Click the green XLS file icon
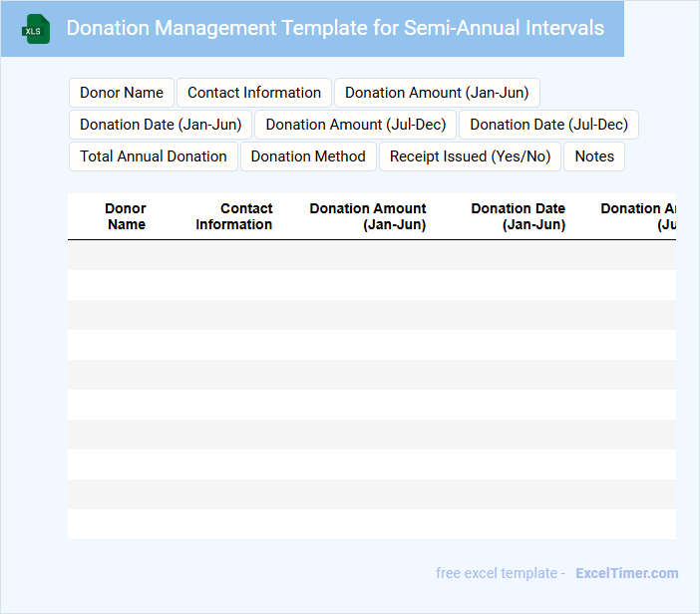The height and width of the screenshot is (614, 700). pos(36,29)
